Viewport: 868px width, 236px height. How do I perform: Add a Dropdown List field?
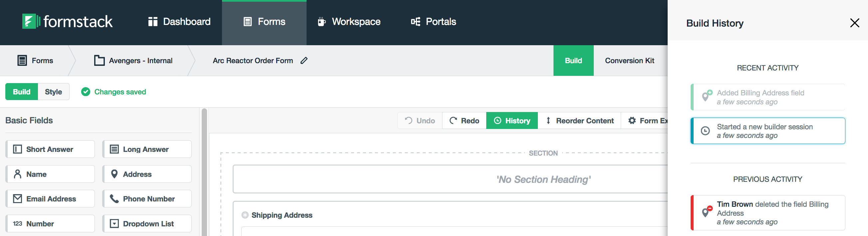click(x=147, y=224)
